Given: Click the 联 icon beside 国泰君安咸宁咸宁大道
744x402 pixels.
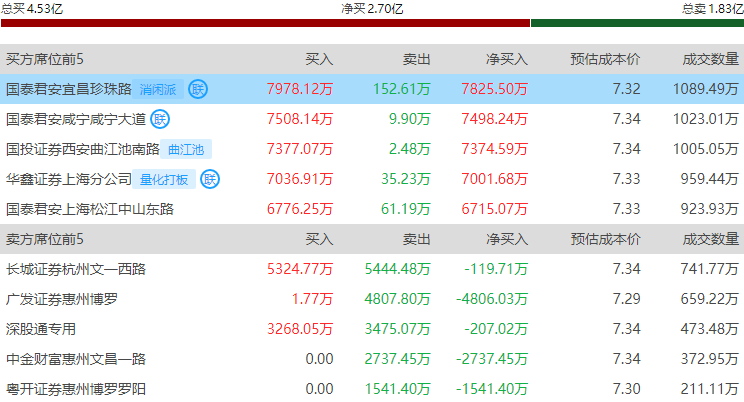Looking at the screenshot, I should pyautogui.click(x=160, y=119).
